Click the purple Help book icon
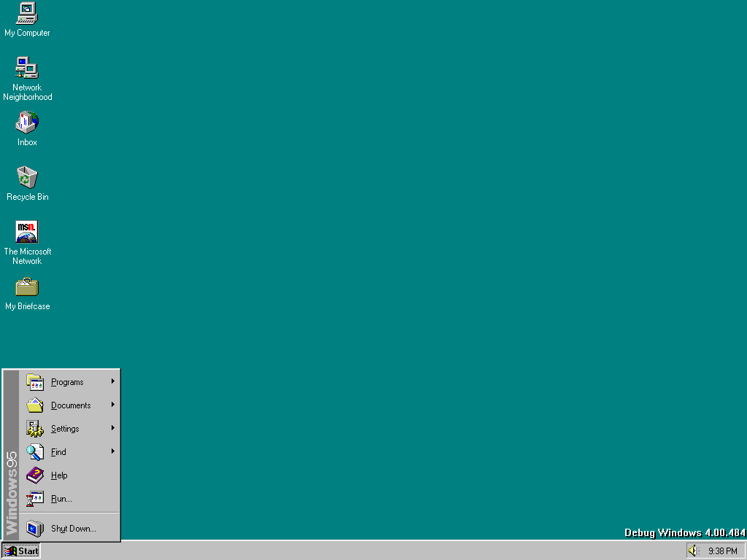Screen dimensions: 747x560 point(35,475)
